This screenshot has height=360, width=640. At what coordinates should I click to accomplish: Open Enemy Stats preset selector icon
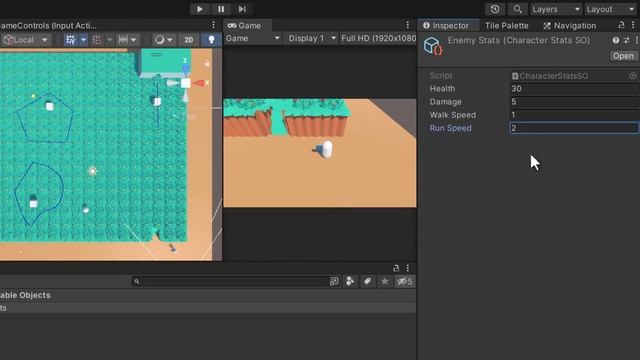(x=626, y=40)
